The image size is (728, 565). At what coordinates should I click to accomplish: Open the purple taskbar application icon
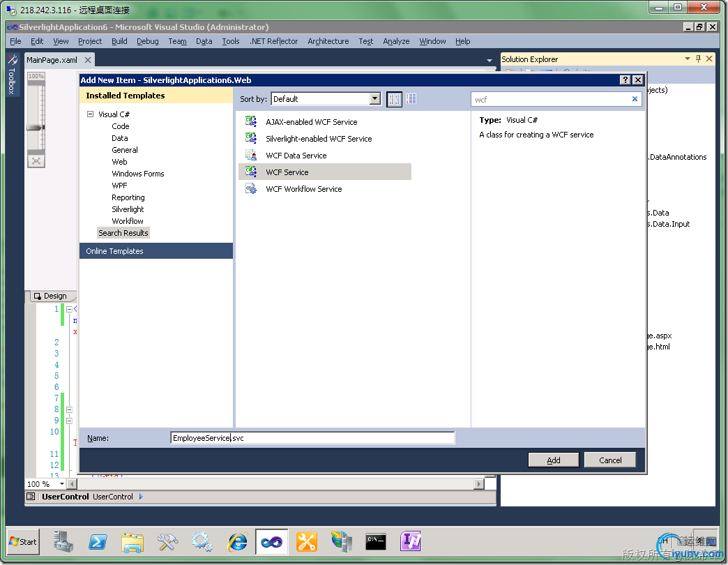pos(411,541)
